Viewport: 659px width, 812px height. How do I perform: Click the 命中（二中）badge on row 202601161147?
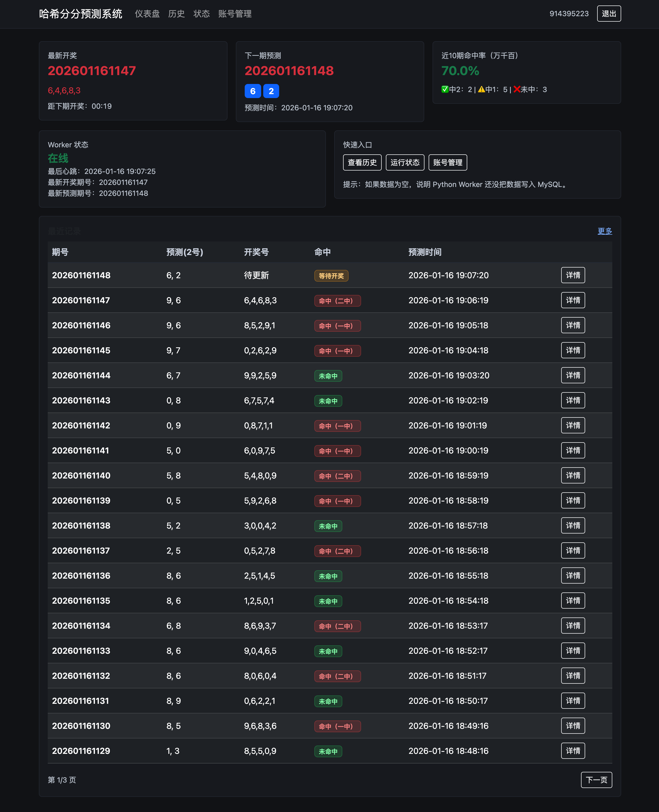(x=337, y=300)
